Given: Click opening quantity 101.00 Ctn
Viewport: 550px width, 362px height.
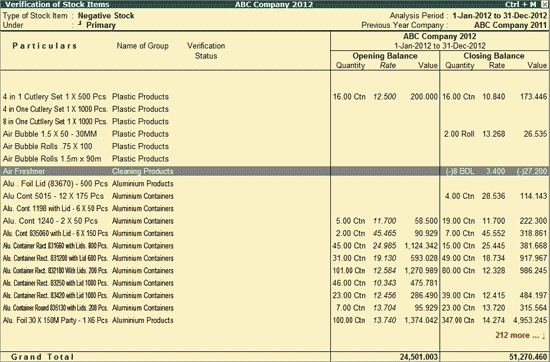Looking at the screenshot, I should coord(349,271).
